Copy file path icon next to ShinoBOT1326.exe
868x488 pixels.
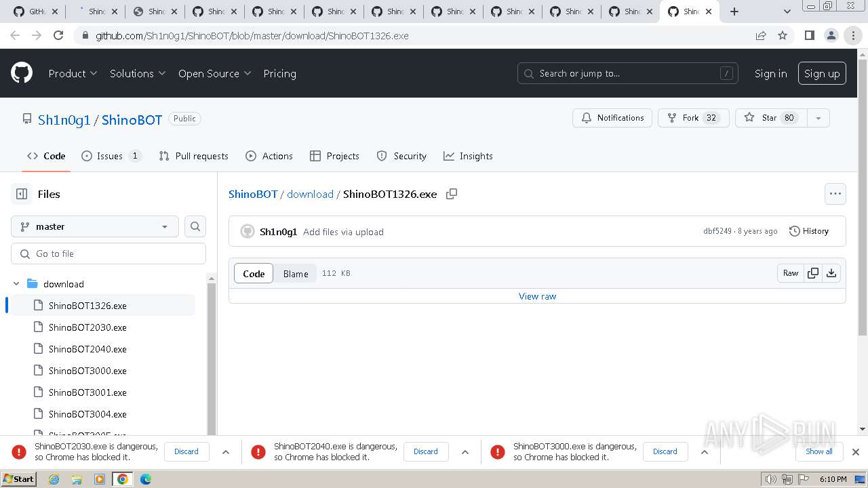[x=452, y=194]
